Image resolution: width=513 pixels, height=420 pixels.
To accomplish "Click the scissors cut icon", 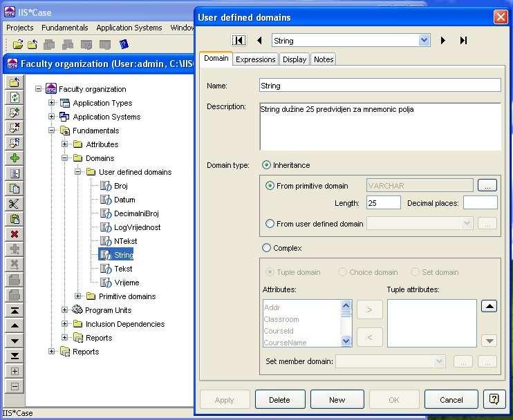I will 15,204.
